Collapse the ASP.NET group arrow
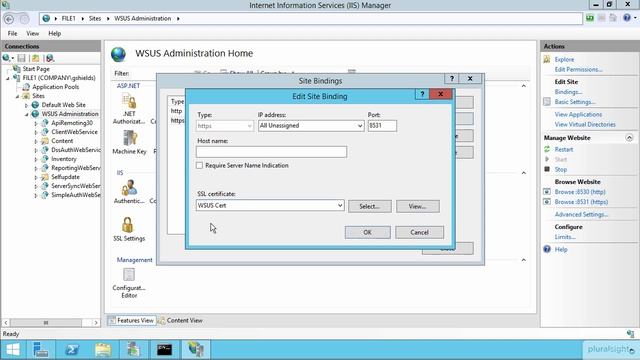The width and height of the screenshot is (640, 360). coord(524,86)
